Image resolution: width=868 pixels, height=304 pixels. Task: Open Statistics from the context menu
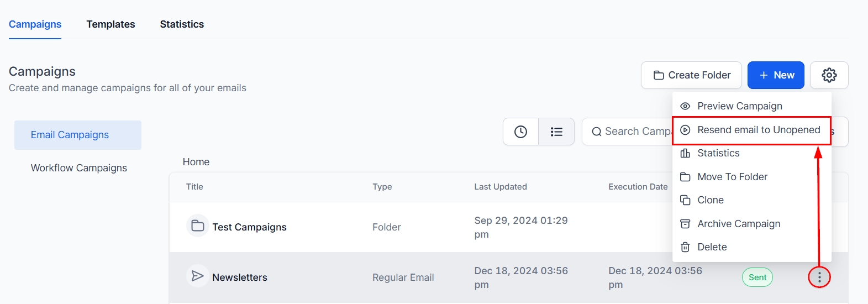coord(718,153)
